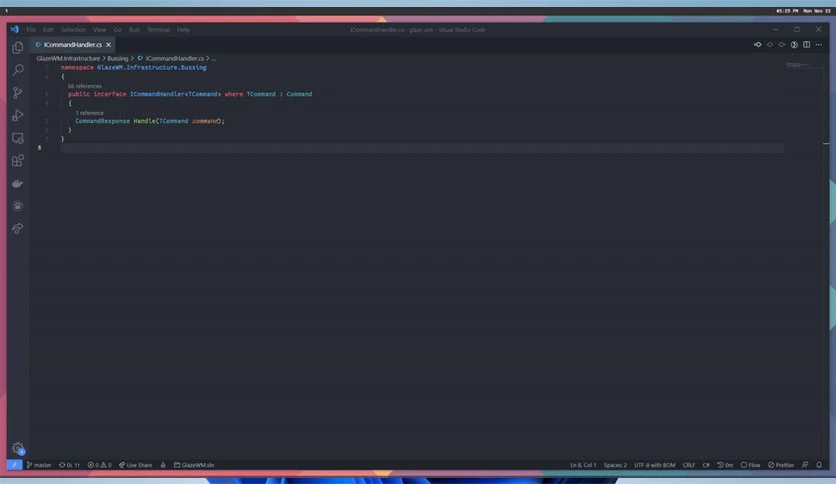Open the Explorer view in activity bar
The image size is (836, 484).
[18, 47]
